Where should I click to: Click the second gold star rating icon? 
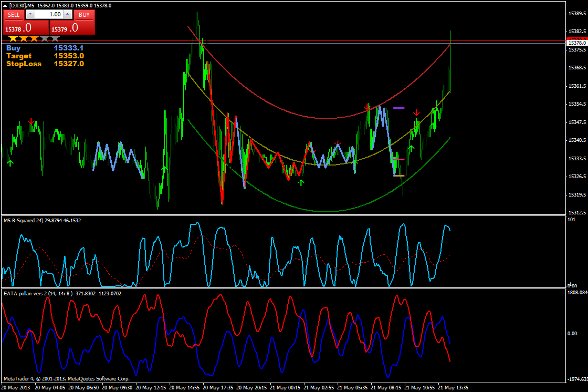tap(24, 38)
